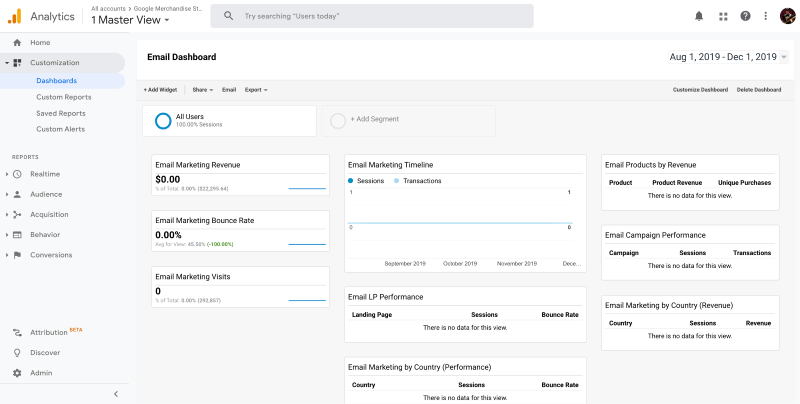Click the search magnifier icon
Screen dimensions: 800x404
pos(229,16)
